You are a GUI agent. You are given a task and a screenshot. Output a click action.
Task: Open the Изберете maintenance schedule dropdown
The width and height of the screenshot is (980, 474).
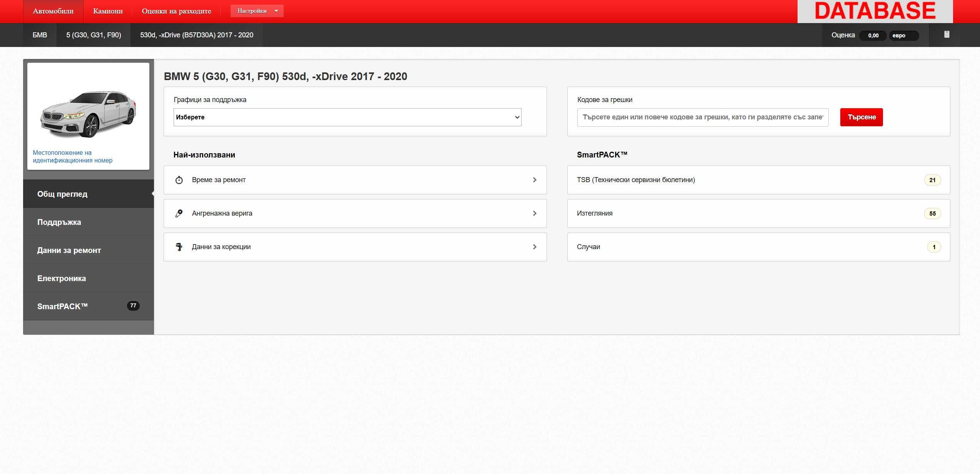click(x=347, y=117)
